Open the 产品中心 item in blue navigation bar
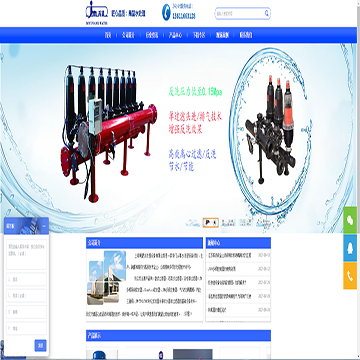The width and height of the screenshot is (360, 360). [175, 35]
